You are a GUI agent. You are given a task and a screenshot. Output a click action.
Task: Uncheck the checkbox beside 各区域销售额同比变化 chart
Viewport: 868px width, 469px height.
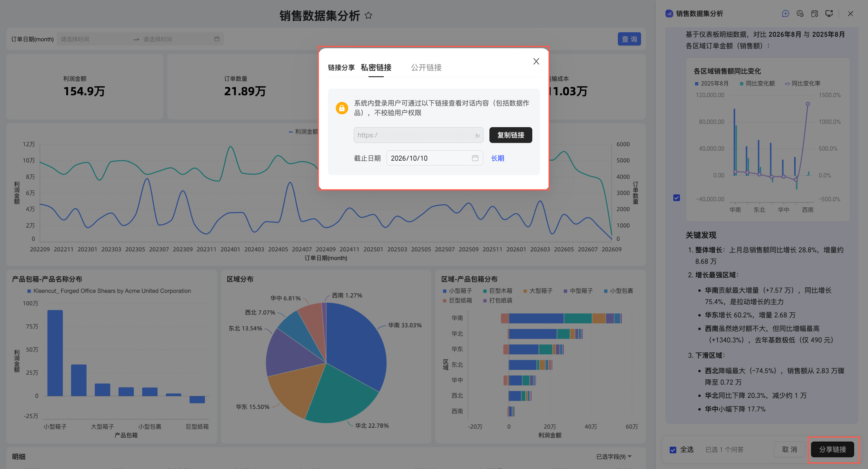[676, 198]
